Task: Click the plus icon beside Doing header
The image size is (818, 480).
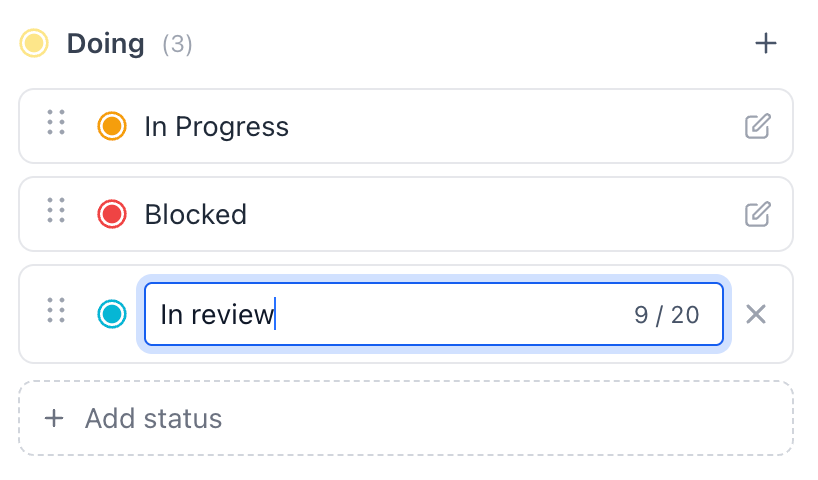Action: (765, 43)
